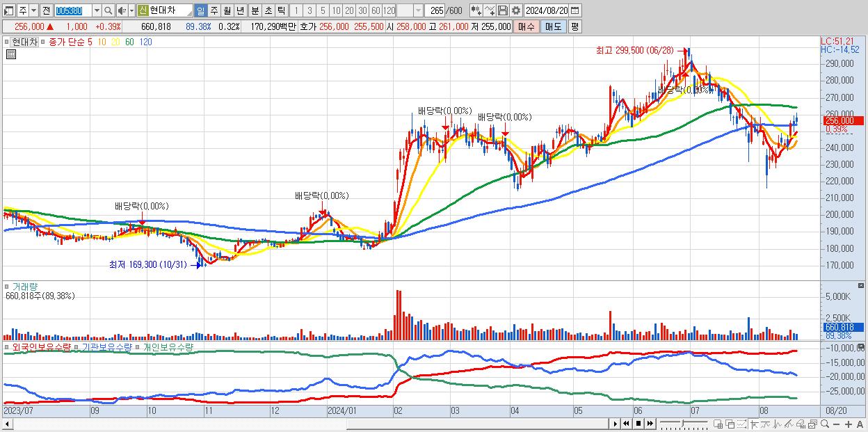Click the fast-forward double-arrow button

(650, 424)
